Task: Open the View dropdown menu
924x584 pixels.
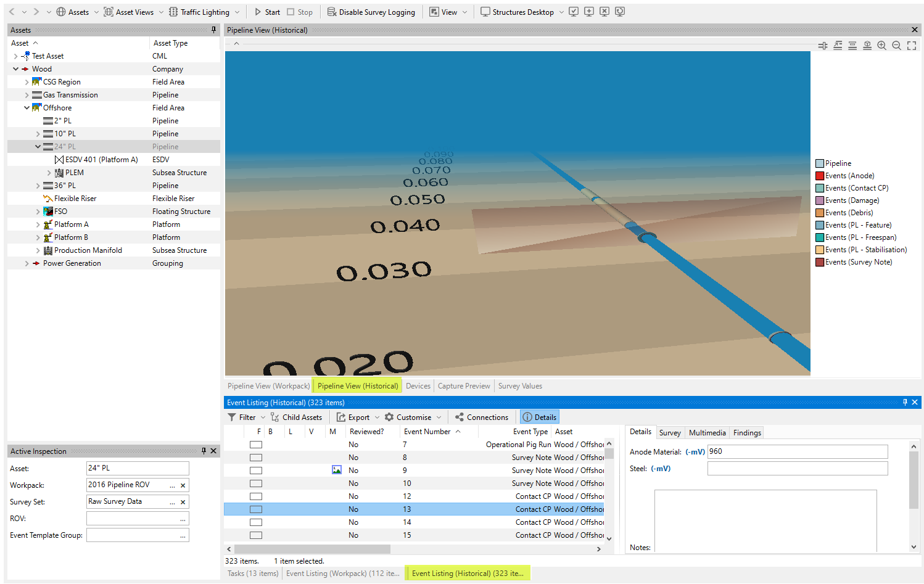Action: coord(464,12)
